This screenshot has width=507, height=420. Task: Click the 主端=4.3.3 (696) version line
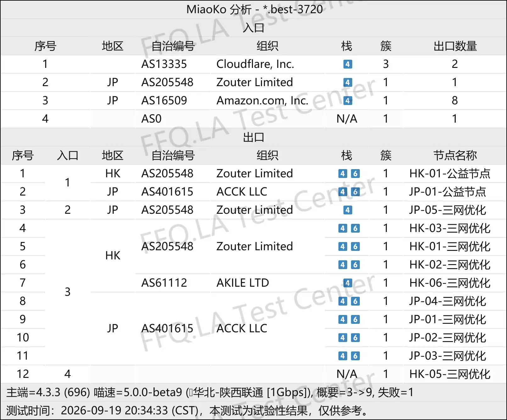click(x=210, y=392)
